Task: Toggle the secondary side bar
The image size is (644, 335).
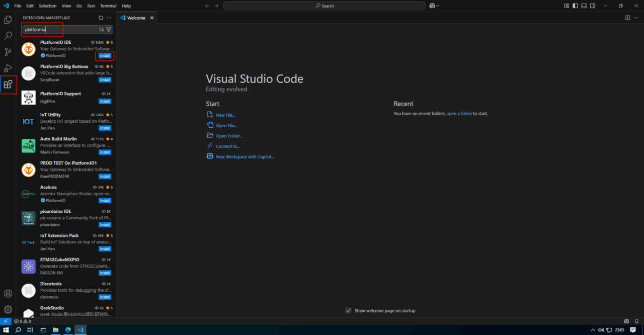Action: pos(593,6)
